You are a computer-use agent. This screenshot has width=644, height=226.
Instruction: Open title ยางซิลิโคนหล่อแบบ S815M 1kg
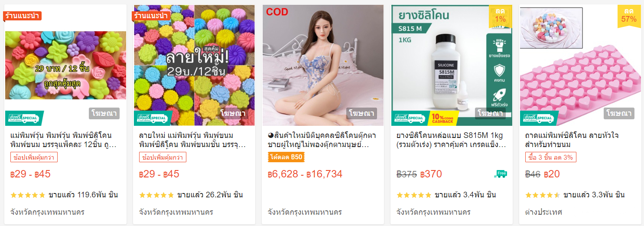click(451, 140)
